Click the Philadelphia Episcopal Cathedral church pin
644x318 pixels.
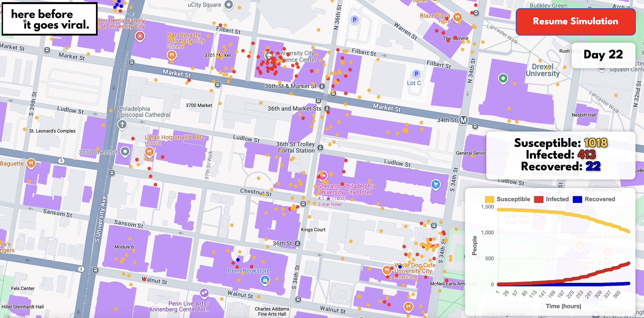[122, 124]
